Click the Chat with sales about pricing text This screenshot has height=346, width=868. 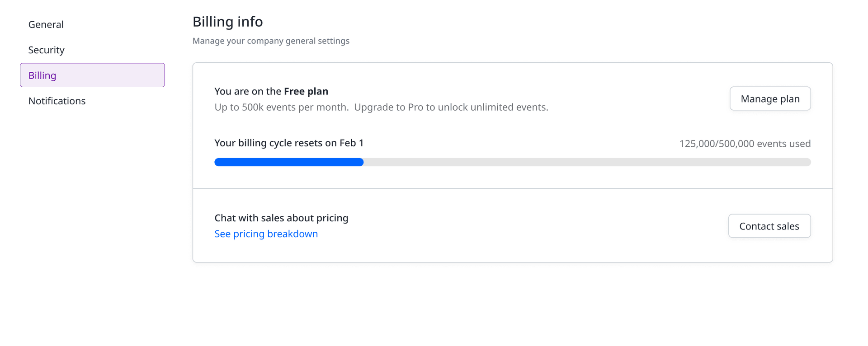(x=281, y=218)
